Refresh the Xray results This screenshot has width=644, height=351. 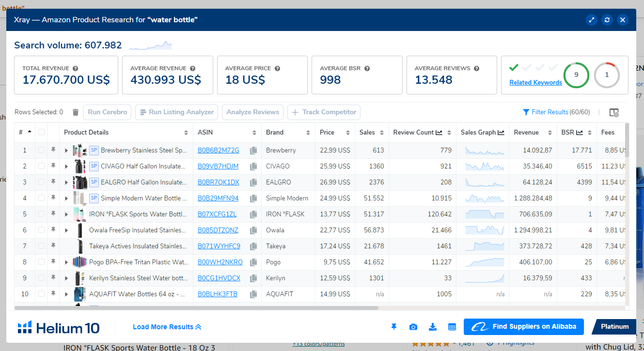tap(607, 20)
